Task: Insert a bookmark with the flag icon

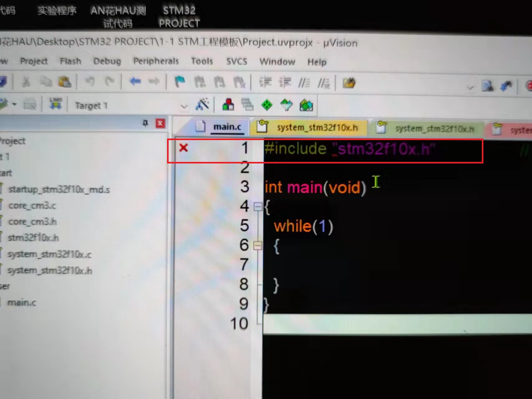Action: [180, 82]
